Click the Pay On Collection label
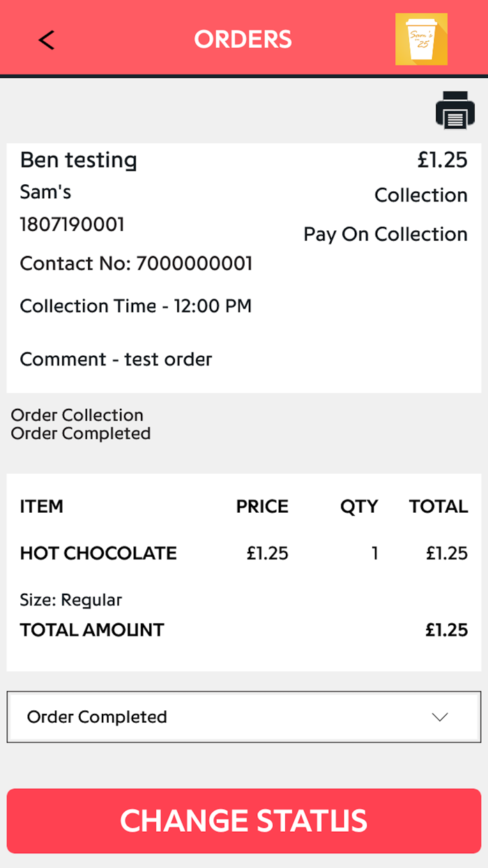The image size is (488, 868). pos(385,234)
